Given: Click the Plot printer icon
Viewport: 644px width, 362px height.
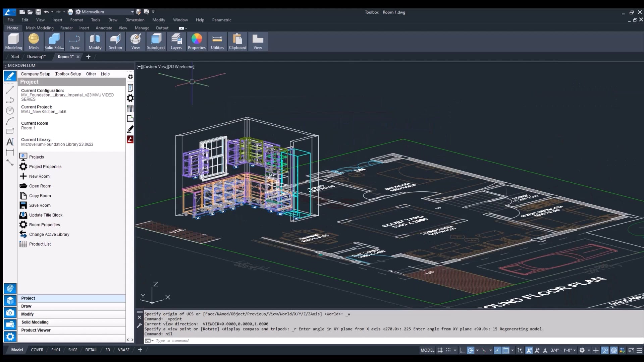Looking at the screenshot, I should point(70,12).
